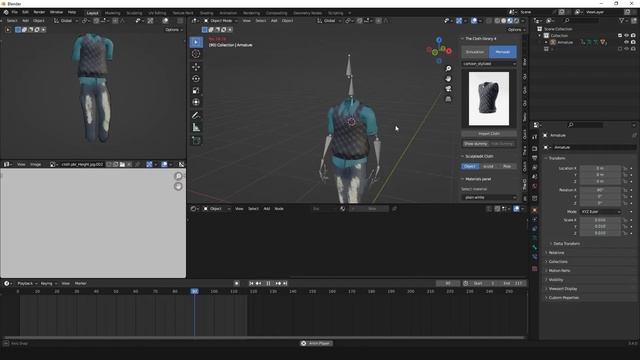
Task: Switch to the Manual mode button
Action: coord(503,52)
